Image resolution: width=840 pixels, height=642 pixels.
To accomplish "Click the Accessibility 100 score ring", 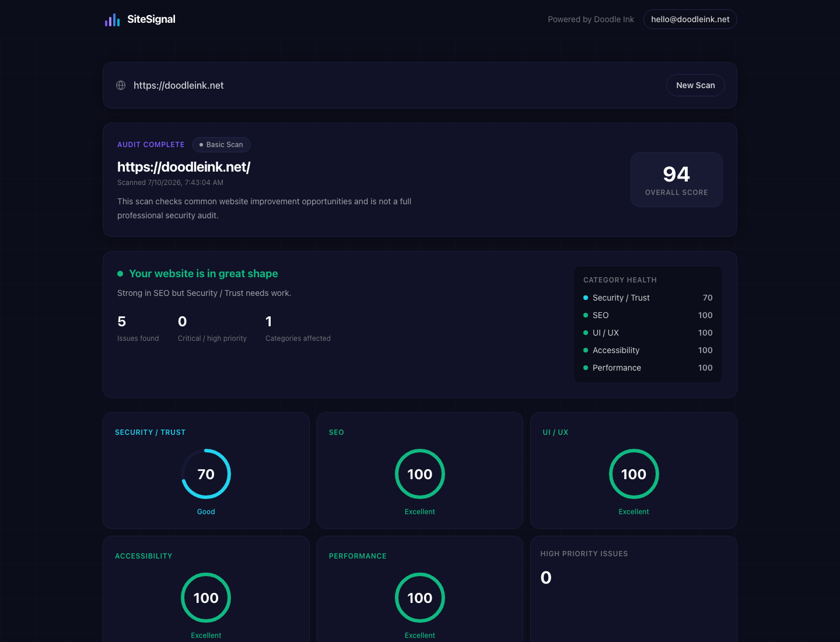I will click(206, 598).
